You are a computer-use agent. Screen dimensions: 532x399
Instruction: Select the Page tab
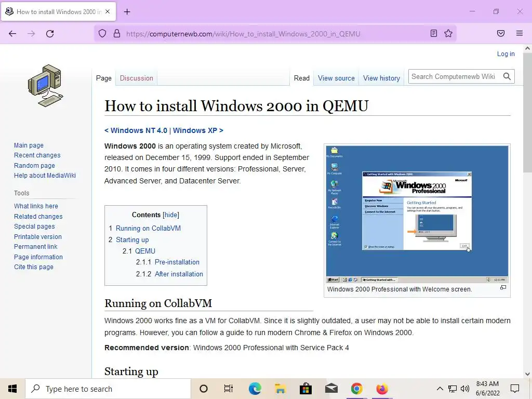tap(103, 78)
